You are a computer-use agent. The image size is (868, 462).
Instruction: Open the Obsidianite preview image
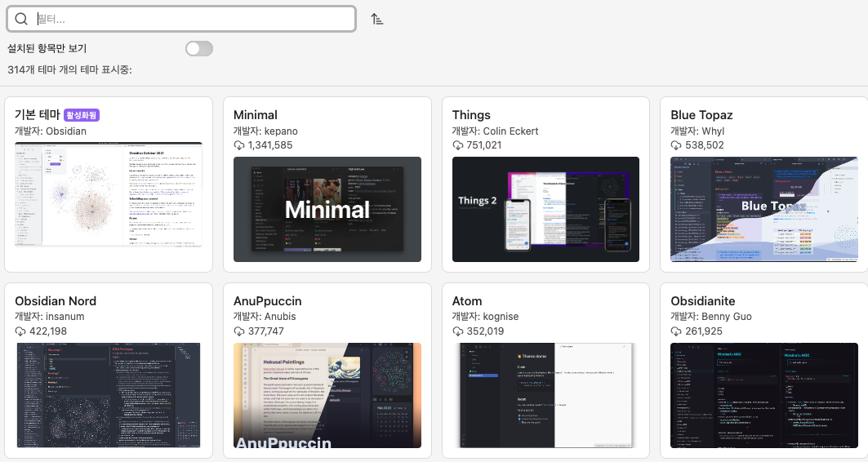764,395
